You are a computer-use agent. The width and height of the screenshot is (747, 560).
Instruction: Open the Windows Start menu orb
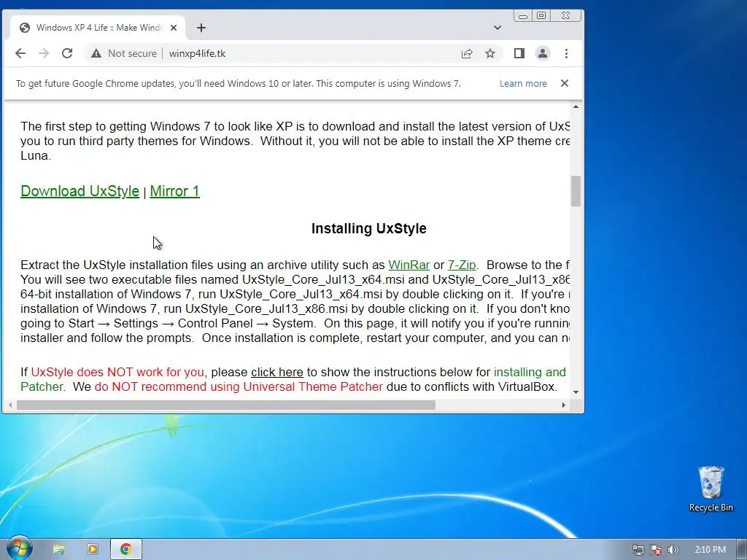click(19, 548)
